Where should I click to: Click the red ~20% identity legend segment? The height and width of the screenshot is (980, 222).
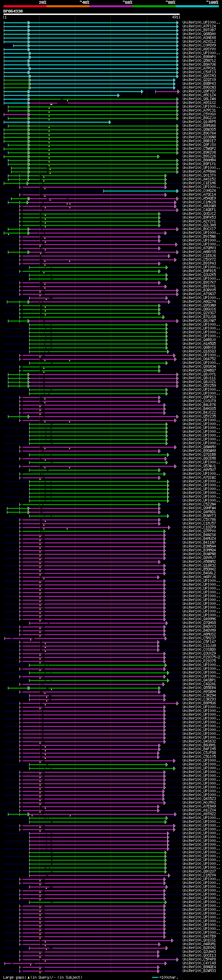[x=25, y=6]
